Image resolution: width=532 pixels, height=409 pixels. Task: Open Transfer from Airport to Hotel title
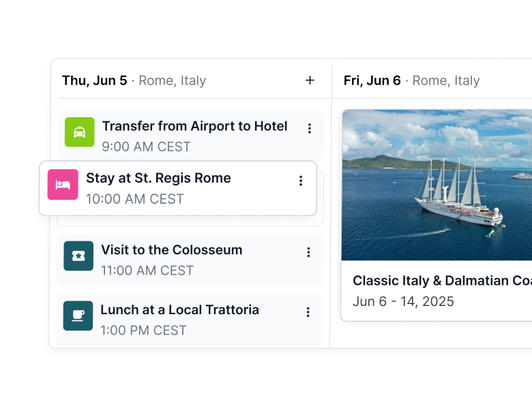pyautogui.click(x=194, y=126)
